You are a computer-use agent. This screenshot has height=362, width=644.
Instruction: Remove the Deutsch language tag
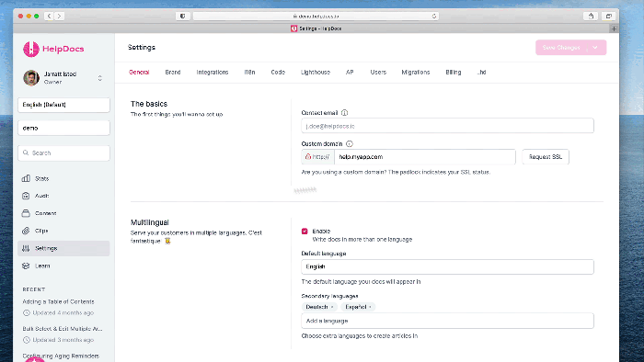pyautogui.click(x=332, y=307)
